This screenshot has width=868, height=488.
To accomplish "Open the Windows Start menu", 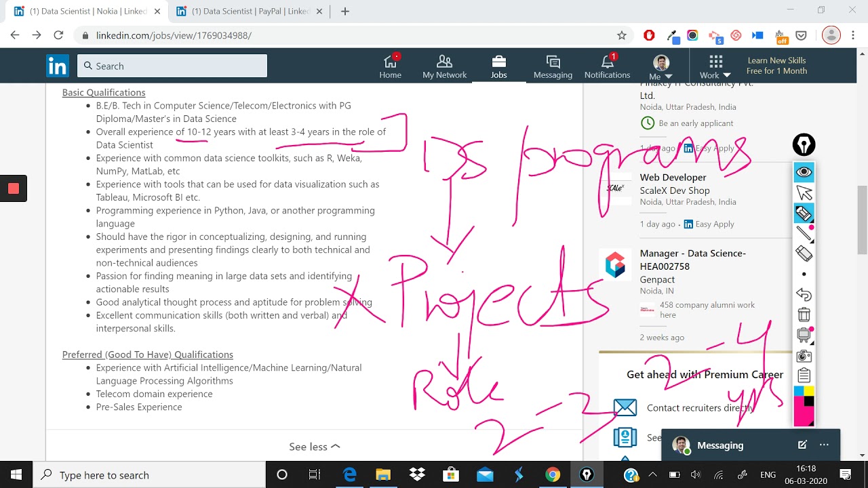I will click(x=16, y=474).
